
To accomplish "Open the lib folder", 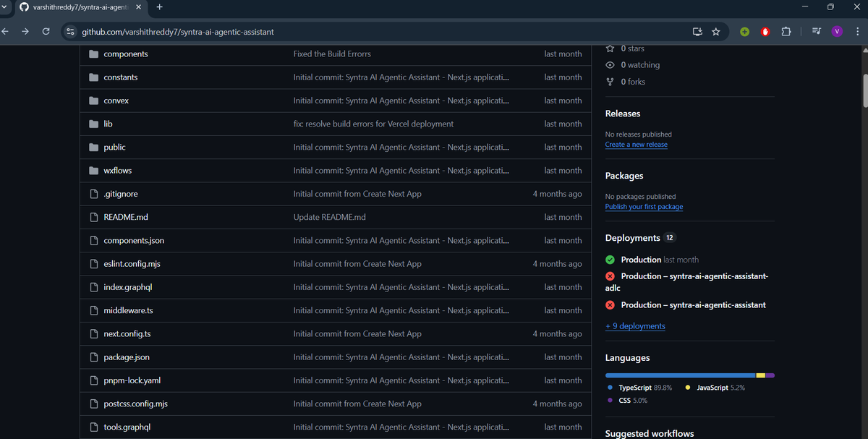I will tap(108, 124).
